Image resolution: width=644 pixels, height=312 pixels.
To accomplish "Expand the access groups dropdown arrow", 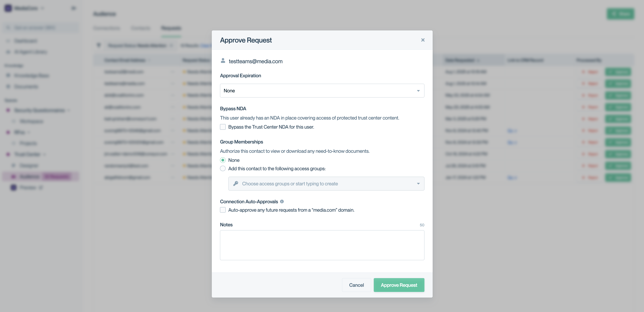I will pyautogui.click(x=418, y=184).
